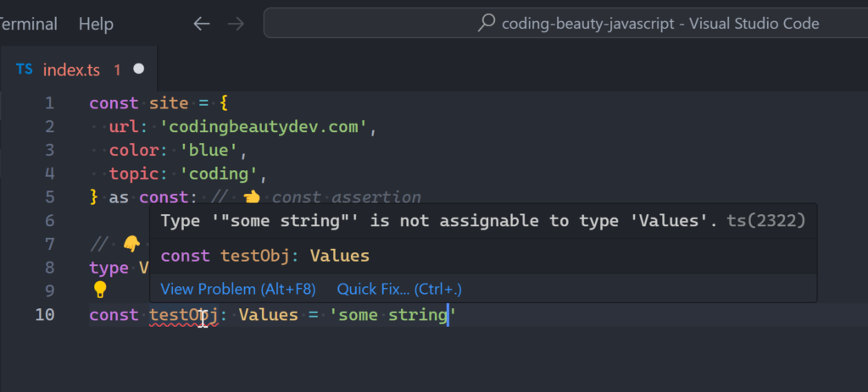
Task: Click the command center search box
Action: point(565,23)
